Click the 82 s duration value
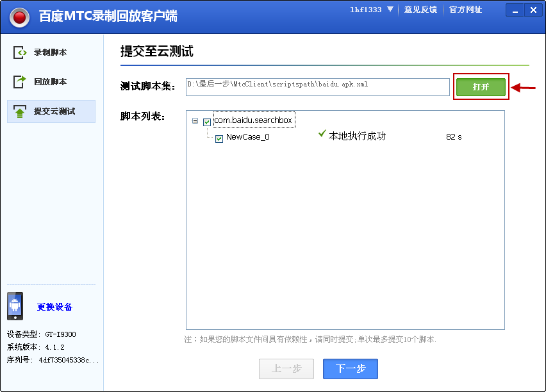Image resolution: width=546 pixels, height=392 pixels. coord(454,137)
